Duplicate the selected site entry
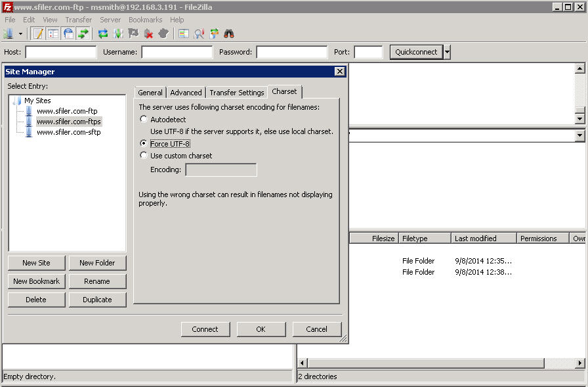Viewport: 588px width, 387px height. coord(97,300)
